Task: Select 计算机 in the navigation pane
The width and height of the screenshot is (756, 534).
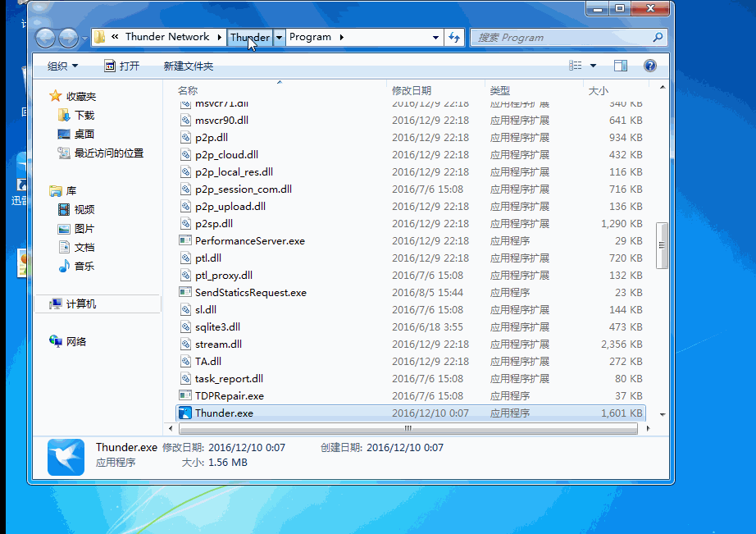Action: pos(80,304)
